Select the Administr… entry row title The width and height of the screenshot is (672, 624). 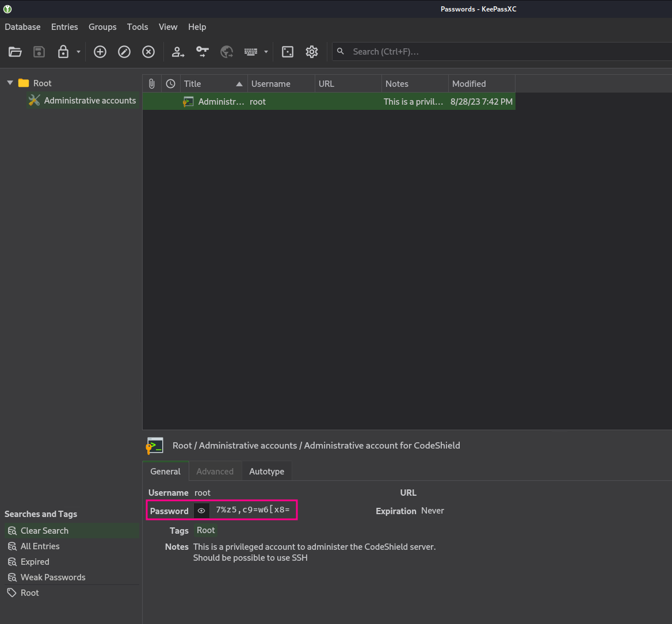pyautogui.click(x=221, y=101)
